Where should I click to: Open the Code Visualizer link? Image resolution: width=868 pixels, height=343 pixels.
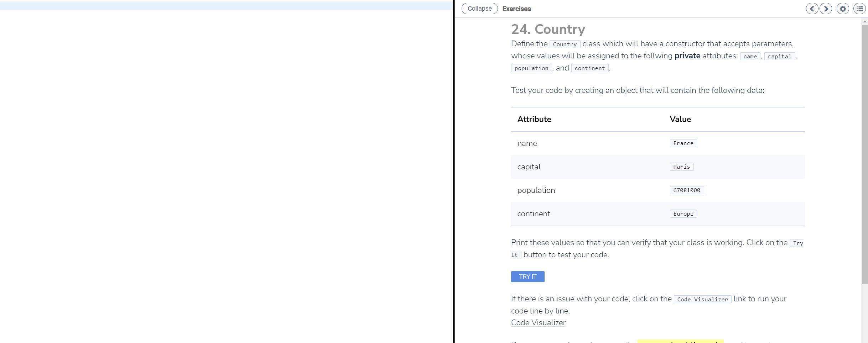[538, 322]
